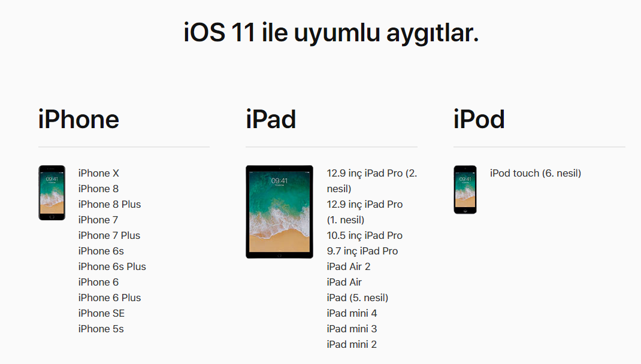
Task: Click 10.5 inç iPad Pro entry
Action: (365, 236)
